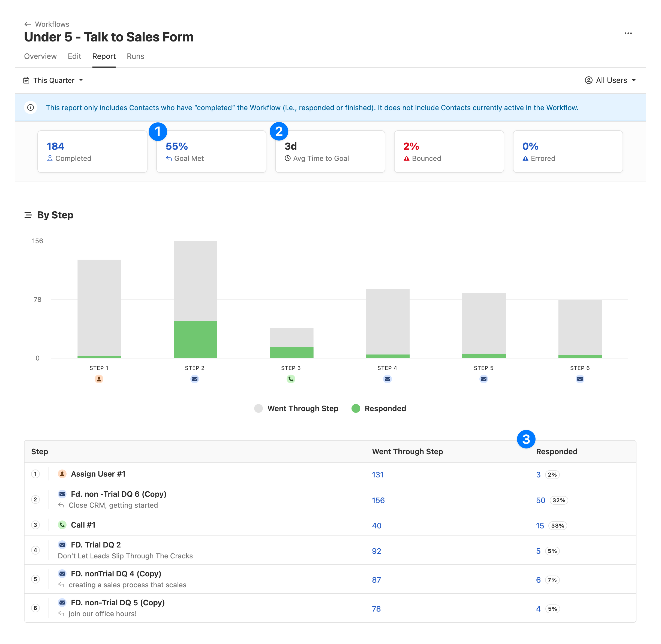Click the Step 3 phone call chart icon

point(291,379)
